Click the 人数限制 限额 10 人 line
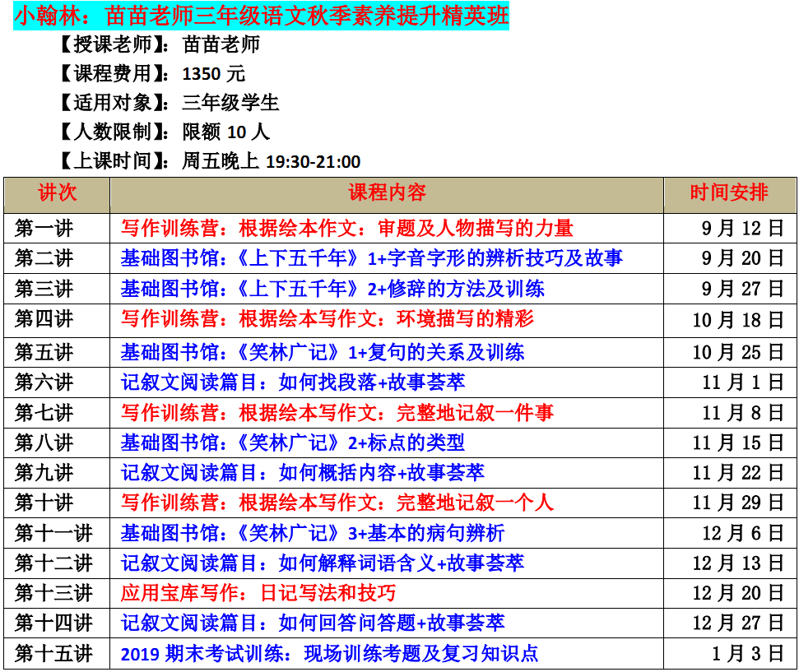Screen dimensions: 799x672 164,132
